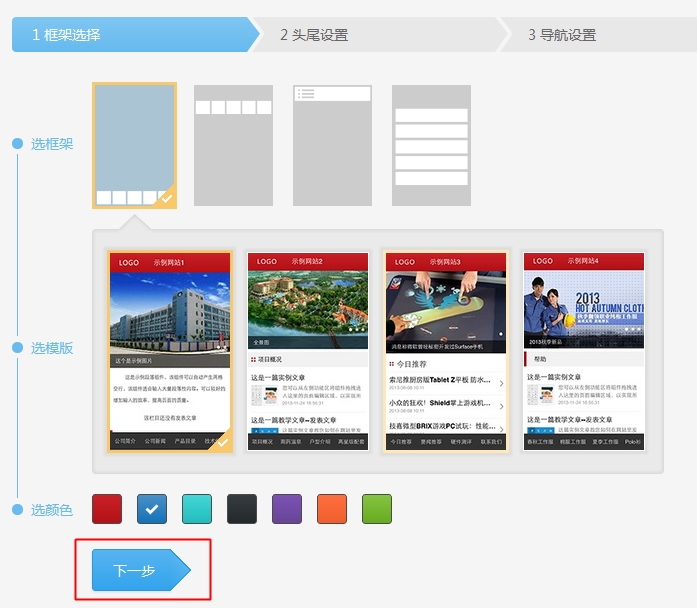This screenshot has height=608, width=697.
Task: Choose the frame layout with top icon row
Action: 233,145
